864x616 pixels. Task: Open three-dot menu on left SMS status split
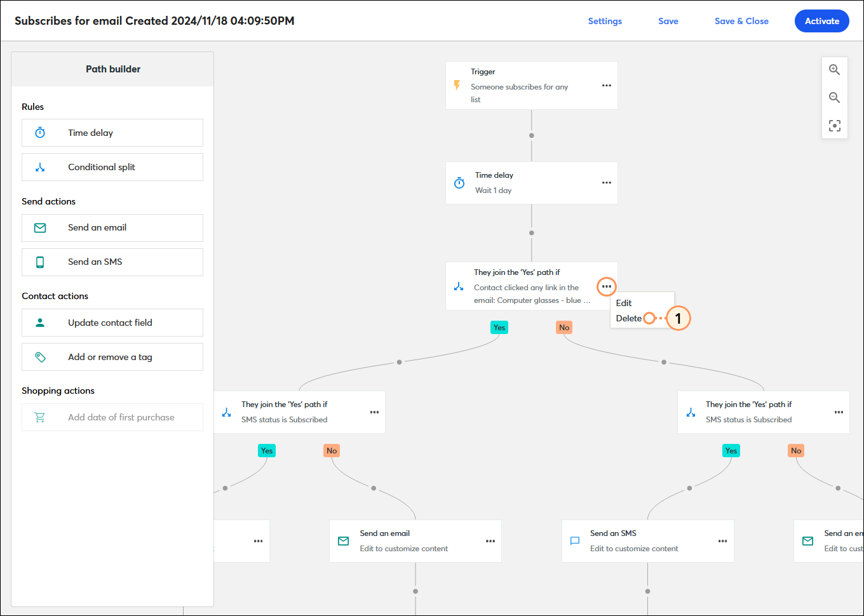tap(375, 412)
